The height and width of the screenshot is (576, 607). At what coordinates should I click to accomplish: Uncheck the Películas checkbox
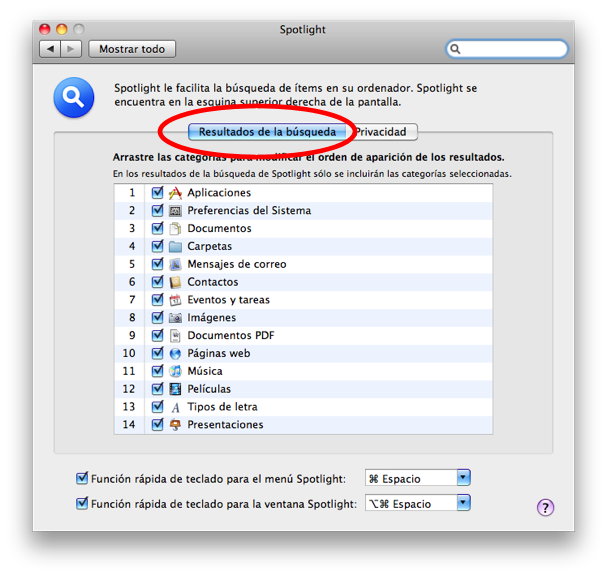157,388
